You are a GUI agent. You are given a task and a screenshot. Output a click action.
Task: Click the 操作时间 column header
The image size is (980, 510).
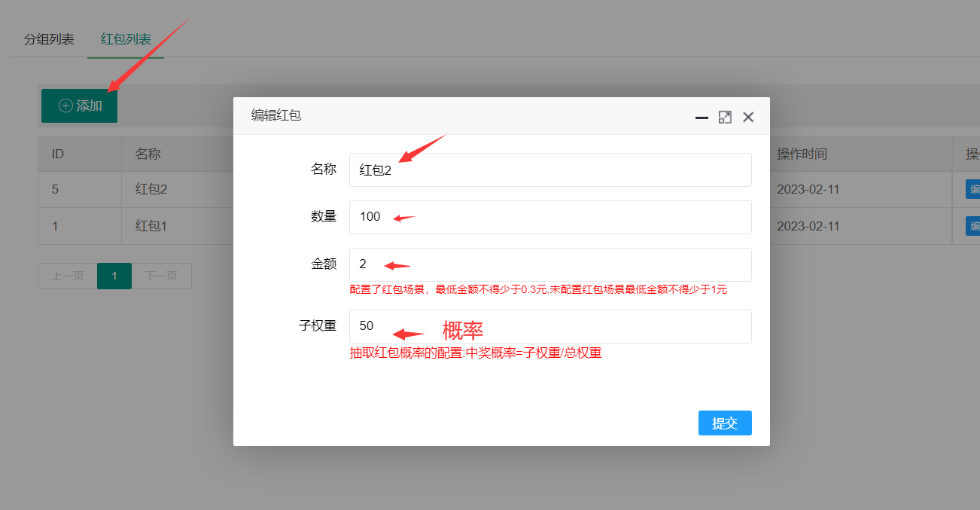tap(802, 154)
